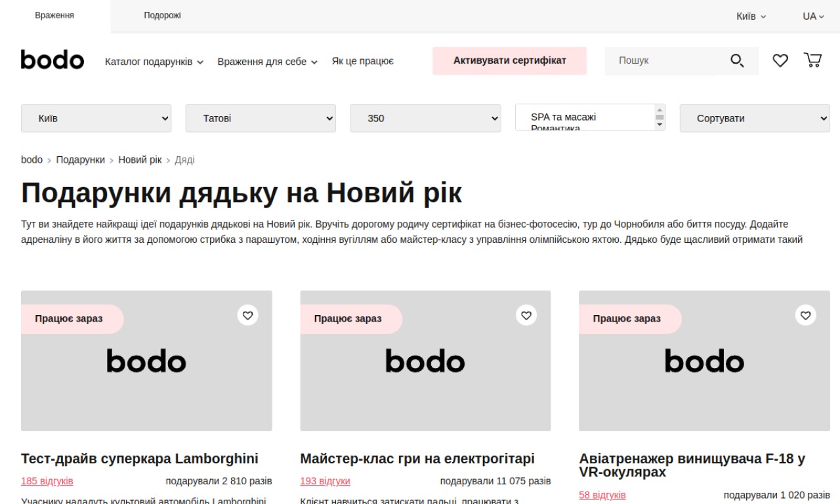Add F-18 flight simulator card to favorites
This screenshot has height=504, width=840.
click(806, 315)
